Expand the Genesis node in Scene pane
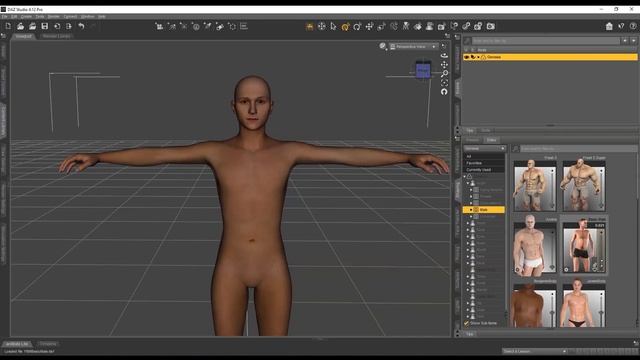Screen dimensions: 640x360 (478, 57)
